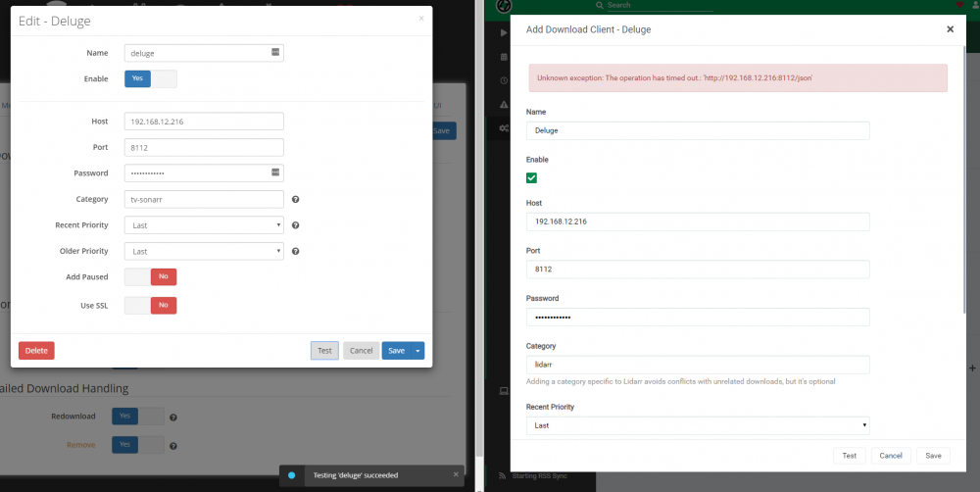The height and width of the screenshot is (492, 980).
Task: Click the red heart donate icon
Action: [x=960, y=5]
